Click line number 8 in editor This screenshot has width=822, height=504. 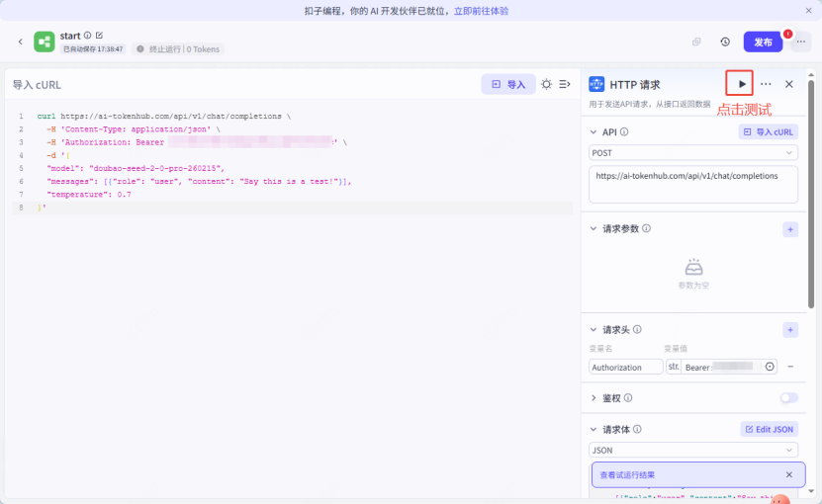click(x=21, y=208)
